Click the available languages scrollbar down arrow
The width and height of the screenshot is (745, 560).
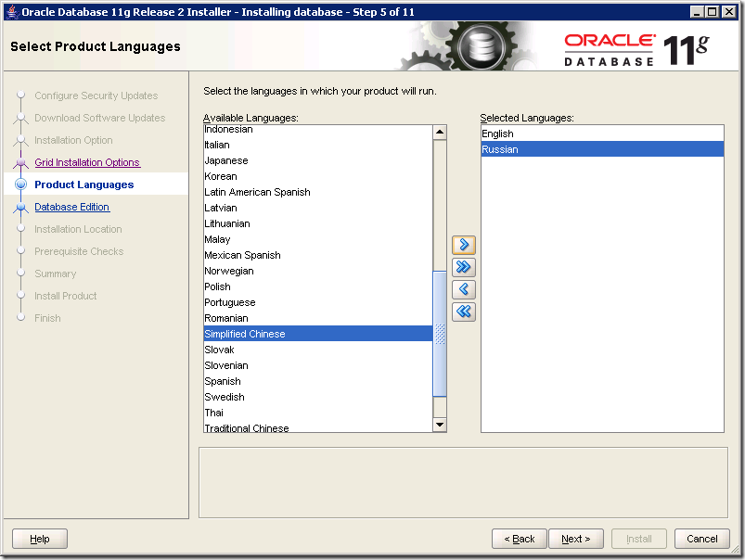tap(440, 425)
